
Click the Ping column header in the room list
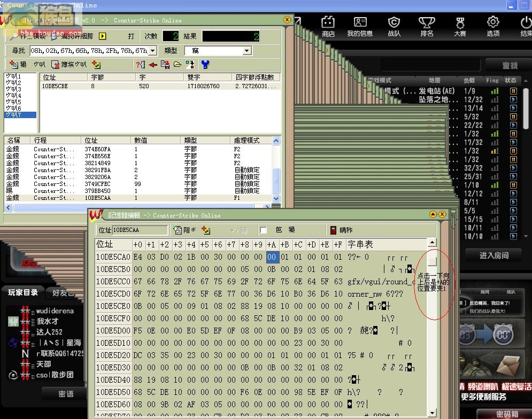tap(492, 80)
